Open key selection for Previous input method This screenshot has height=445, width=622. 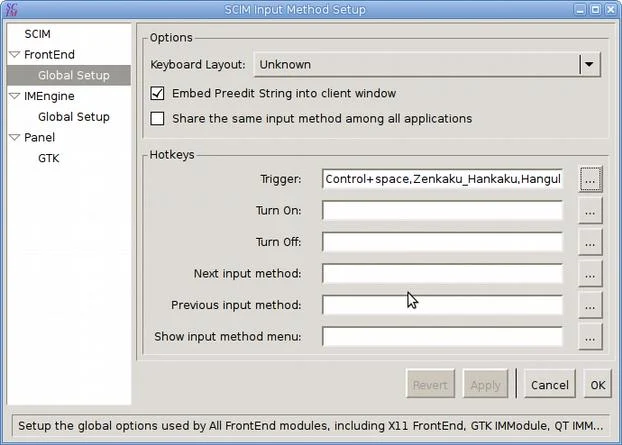(590, 305)
